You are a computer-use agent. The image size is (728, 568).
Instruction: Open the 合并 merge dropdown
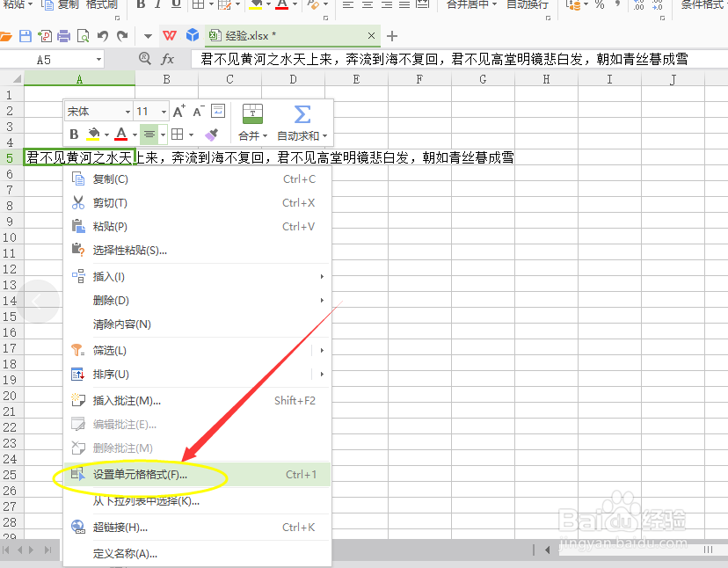[x=252, y=135]
